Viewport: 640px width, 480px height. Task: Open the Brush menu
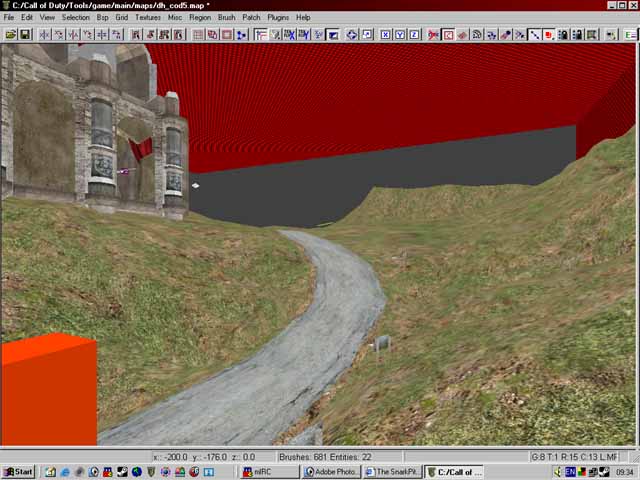pyautogui.click(x=227, y=17)
